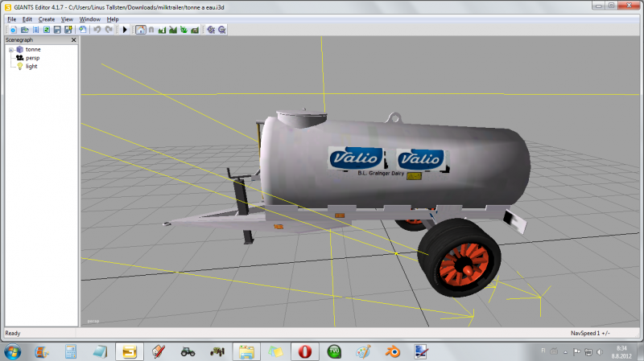Select the tonne item in Scenegraph
644x361 pixels.
(x=33, y=49)
